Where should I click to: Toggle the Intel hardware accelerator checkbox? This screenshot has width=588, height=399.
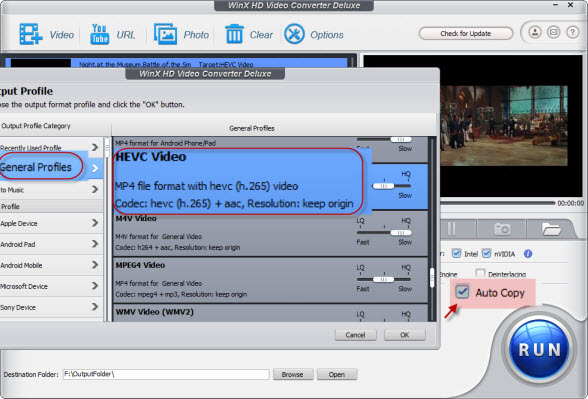click(x=456, y=254)
